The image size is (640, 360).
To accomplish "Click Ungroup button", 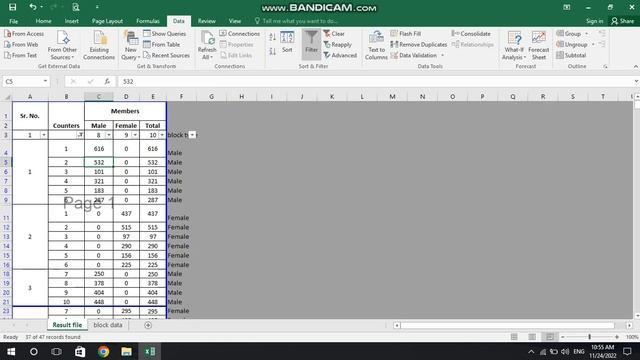I will [x=572, y=44].
